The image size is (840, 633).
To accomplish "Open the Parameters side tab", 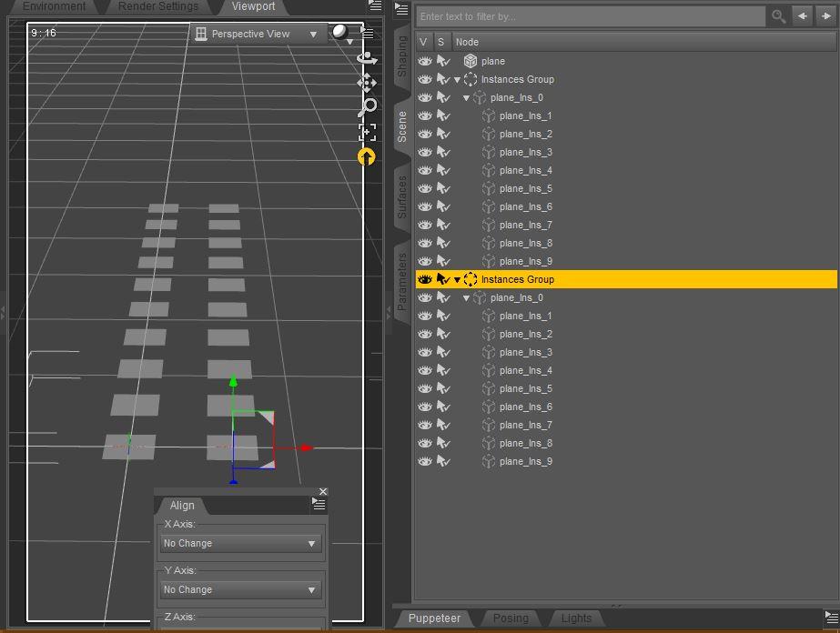I will (401, 282).
